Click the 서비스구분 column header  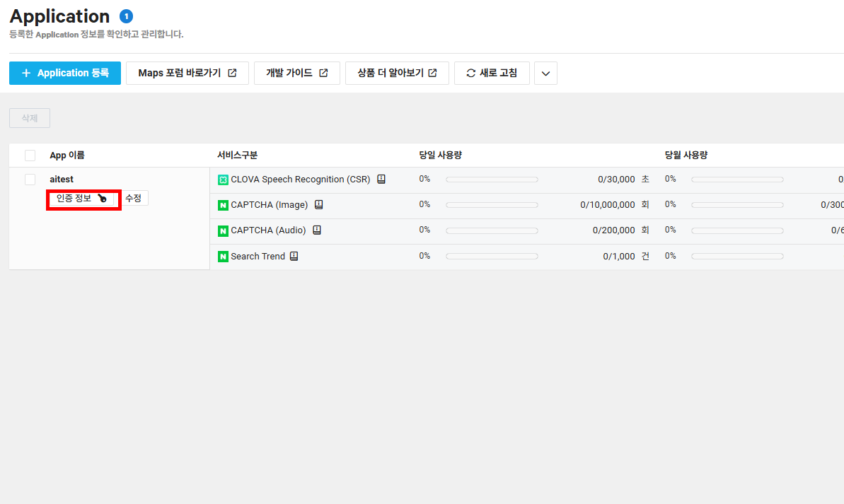point(238,156)
